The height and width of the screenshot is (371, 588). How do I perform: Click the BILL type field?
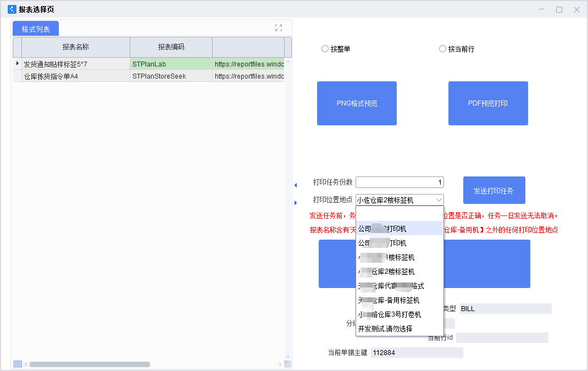[x=505, y=308]
